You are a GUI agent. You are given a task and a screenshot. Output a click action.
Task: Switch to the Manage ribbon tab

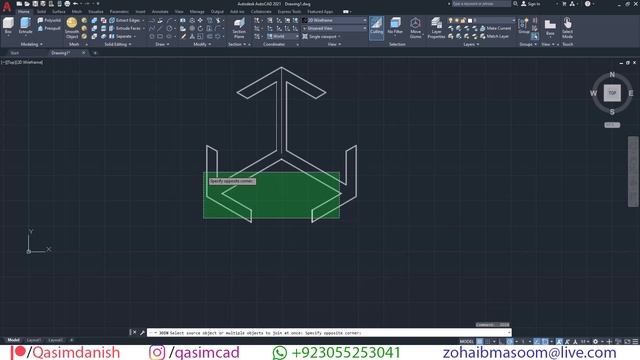(197, 12)
